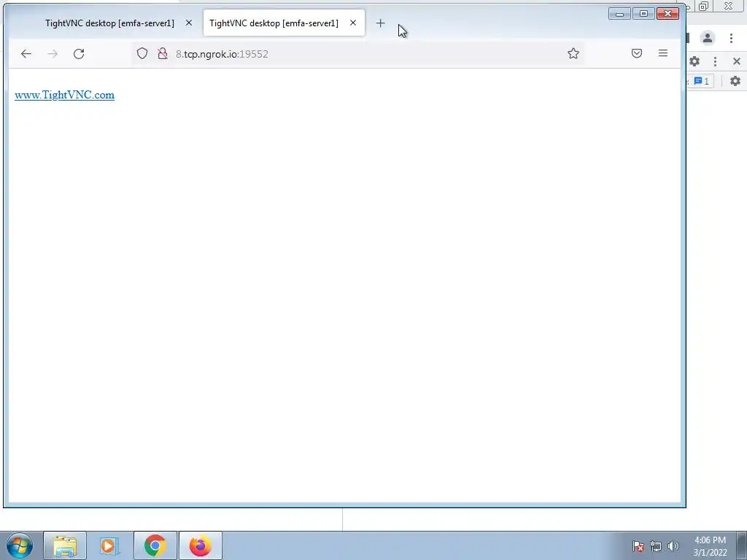Click the Firefox forward arrow
Image resolution: width=747 pixels, height=560 pixels.
coord(53,54)
